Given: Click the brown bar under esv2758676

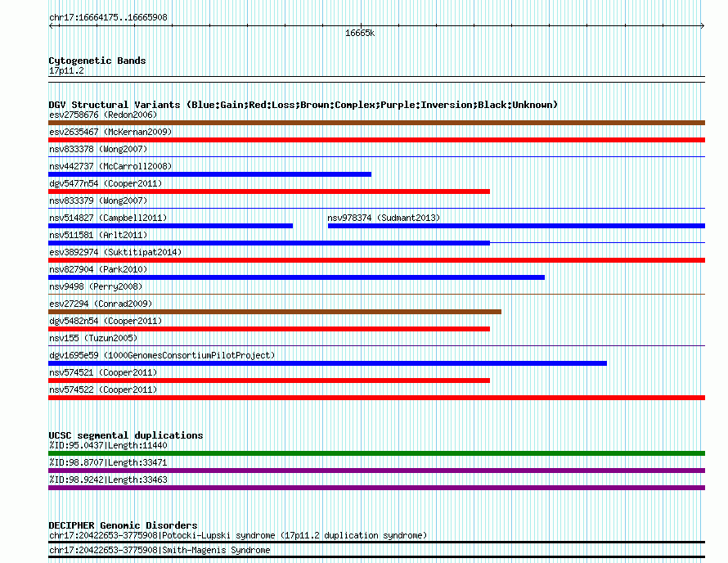Looking at the screenshot, I should click(x=376, y=123).
